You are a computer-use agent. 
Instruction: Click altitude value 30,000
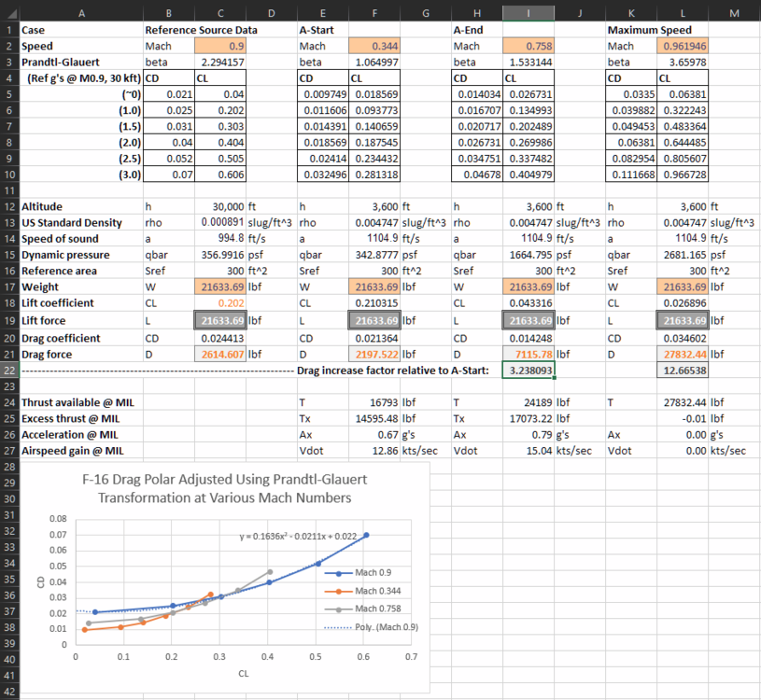(x=220, y=206)
